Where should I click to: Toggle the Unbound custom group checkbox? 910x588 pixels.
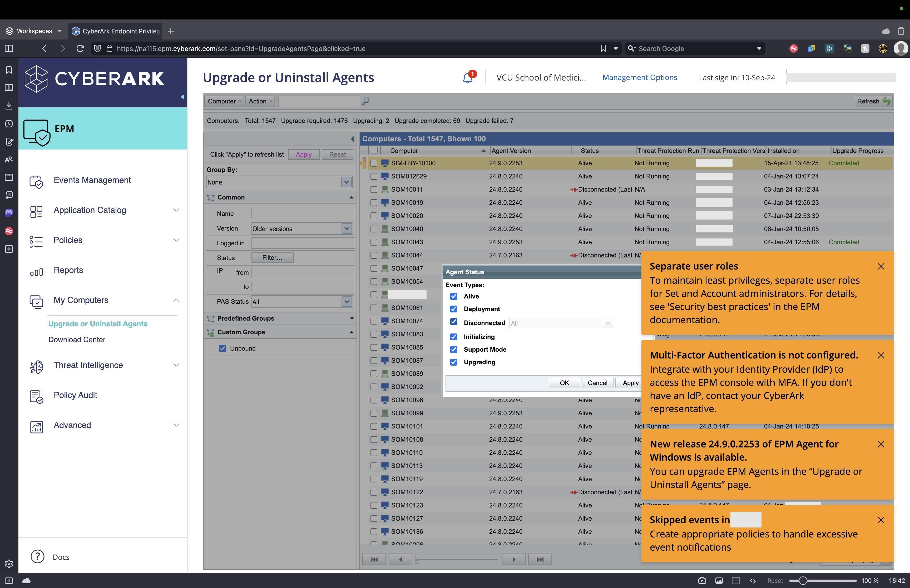(x=222, y=348)
